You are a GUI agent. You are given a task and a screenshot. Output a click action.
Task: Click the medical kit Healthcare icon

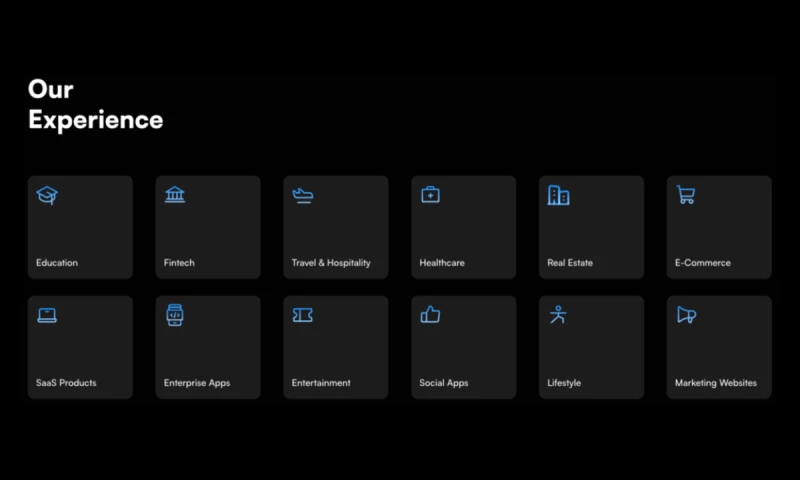click(x=430, y=195)
